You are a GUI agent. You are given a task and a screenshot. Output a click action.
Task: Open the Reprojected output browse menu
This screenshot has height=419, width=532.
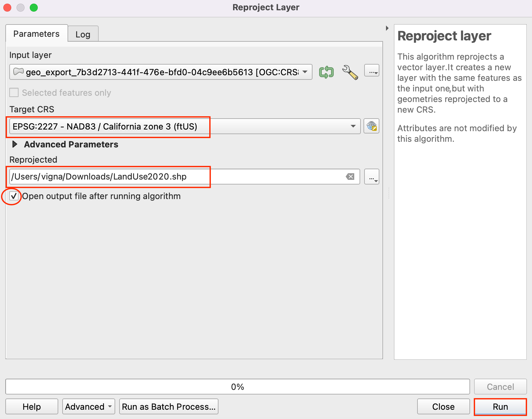click(371, 177)
